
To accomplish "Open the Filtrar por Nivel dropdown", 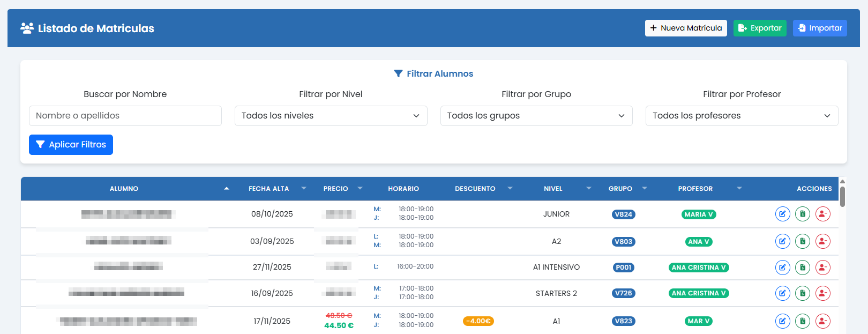I will [331, 116].
